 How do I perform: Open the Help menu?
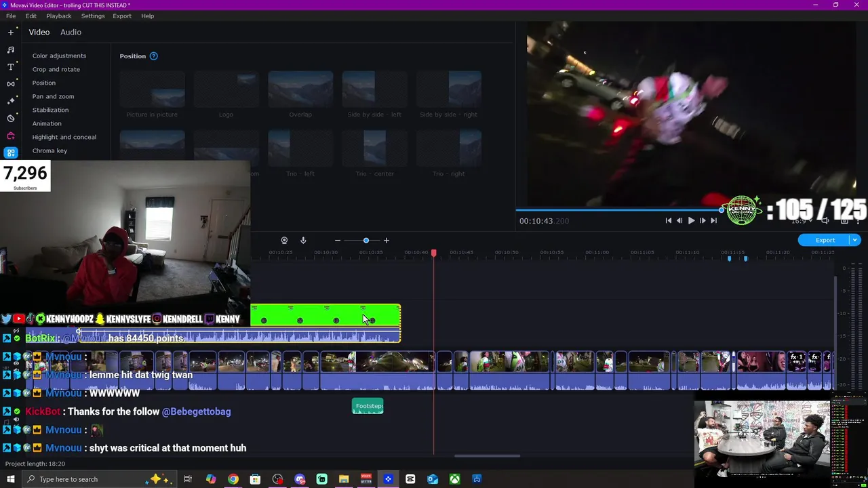(x=147, y=16)
